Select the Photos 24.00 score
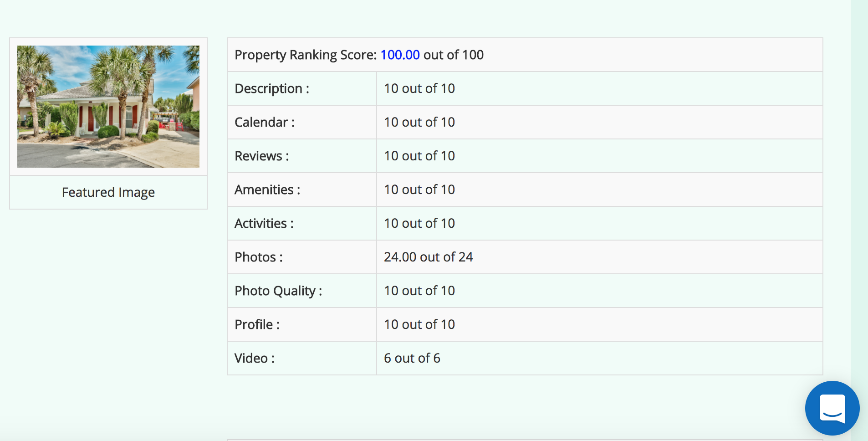The width and height of the screenshot is (868, 441). pos(428,256)
